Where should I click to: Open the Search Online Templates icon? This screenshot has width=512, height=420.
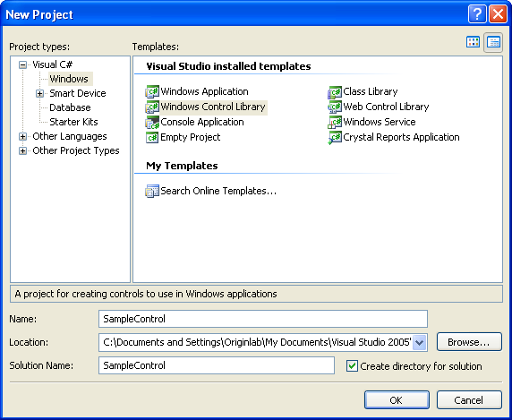[x=152, y=191]
